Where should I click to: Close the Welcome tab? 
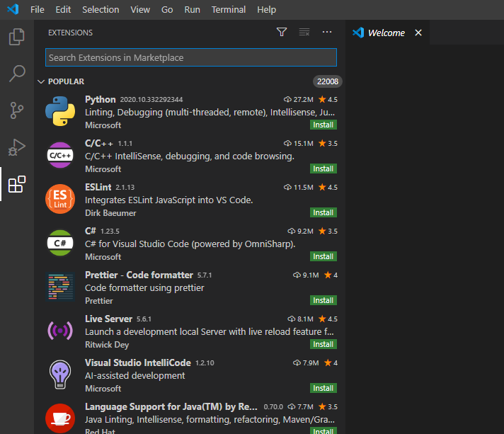coord(418,33)
